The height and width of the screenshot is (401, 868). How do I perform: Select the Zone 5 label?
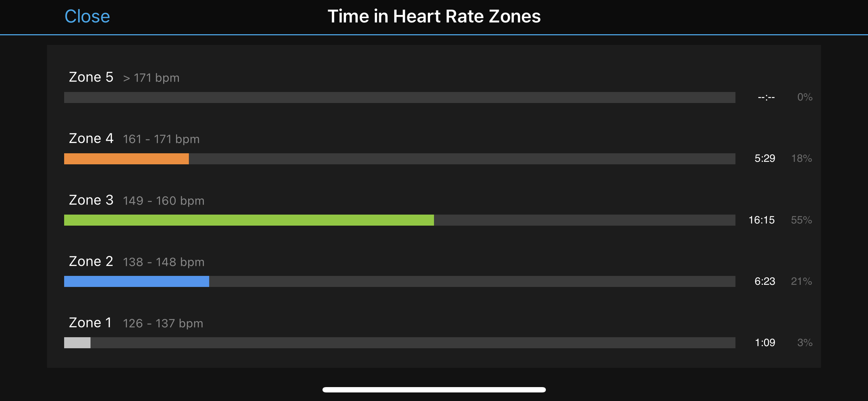click(x=91, y=77)
